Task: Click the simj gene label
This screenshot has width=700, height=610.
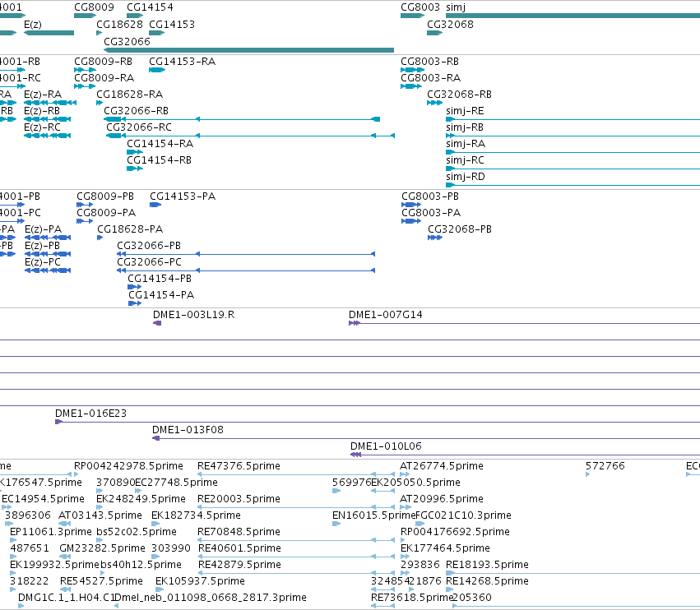Action: (x=456, y=7)
